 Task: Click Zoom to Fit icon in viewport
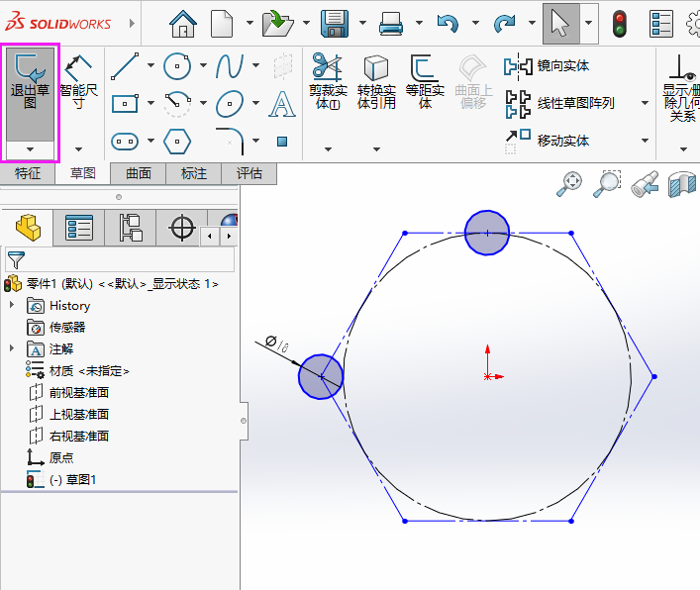coord(569,183)
